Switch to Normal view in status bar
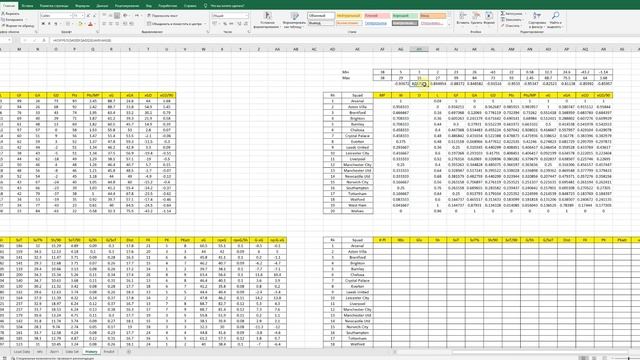Screen dimensions: 640x360 (583, 358)
